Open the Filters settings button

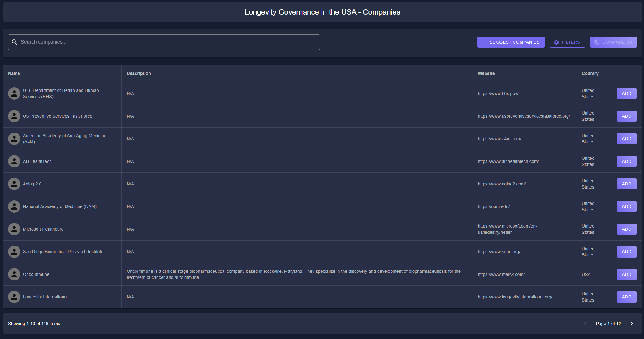567,42
